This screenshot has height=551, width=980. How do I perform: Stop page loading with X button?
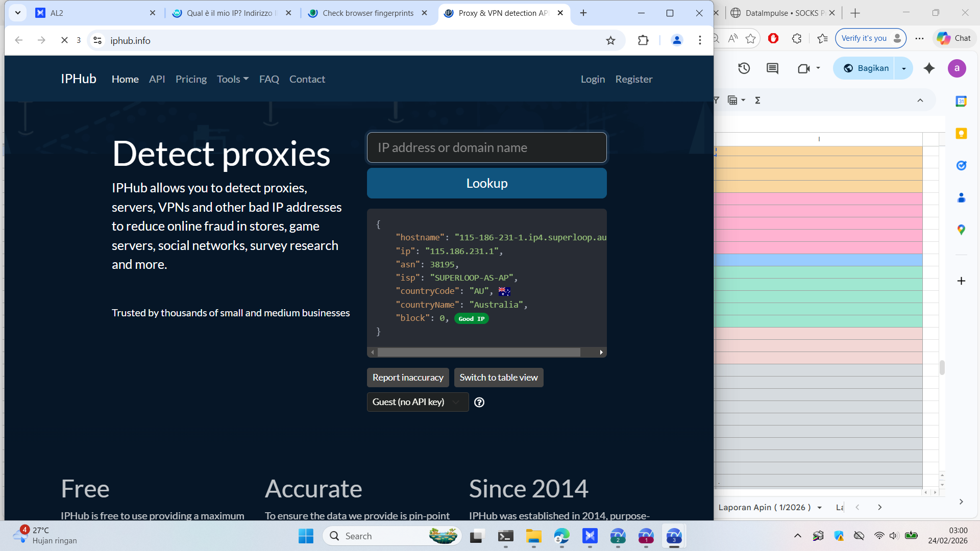(64, 40)
